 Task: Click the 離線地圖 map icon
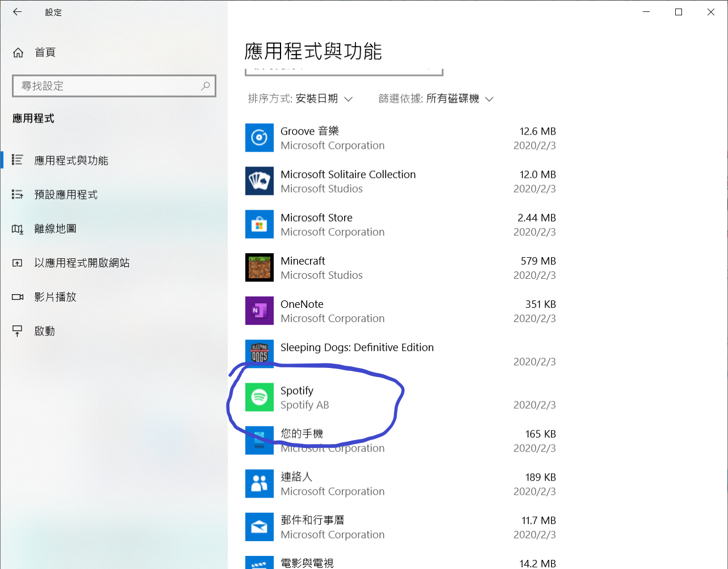(18, 229)
